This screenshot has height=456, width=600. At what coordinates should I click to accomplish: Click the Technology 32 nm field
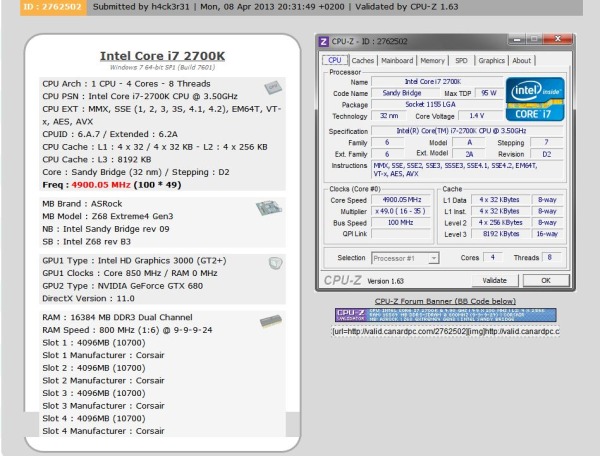(389, 116)
